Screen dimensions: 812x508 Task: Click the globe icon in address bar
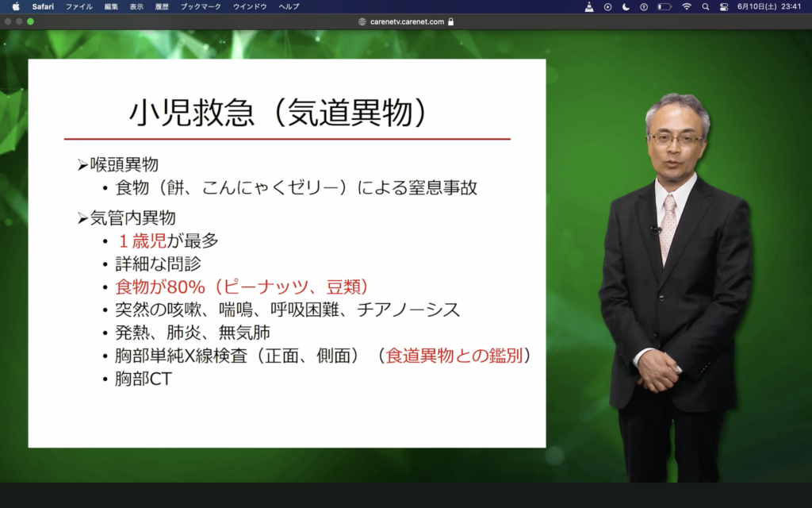point(362,21)
